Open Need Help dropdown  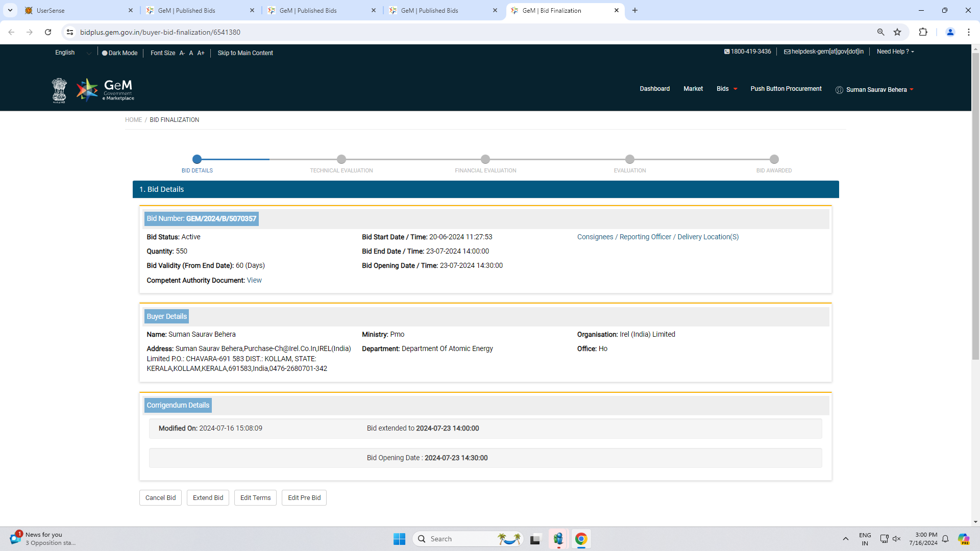click(895, 52)
